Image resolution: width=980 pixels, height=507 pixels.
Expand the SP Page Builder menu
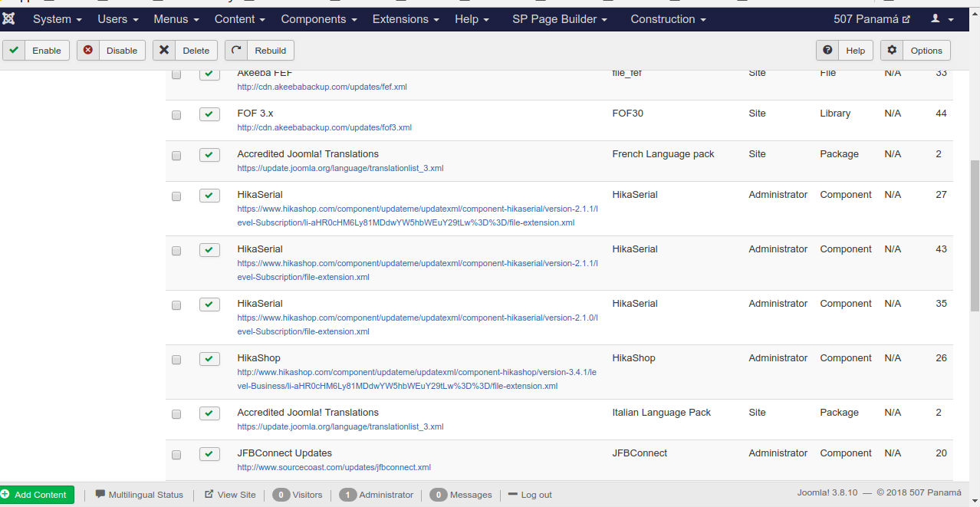559,19
